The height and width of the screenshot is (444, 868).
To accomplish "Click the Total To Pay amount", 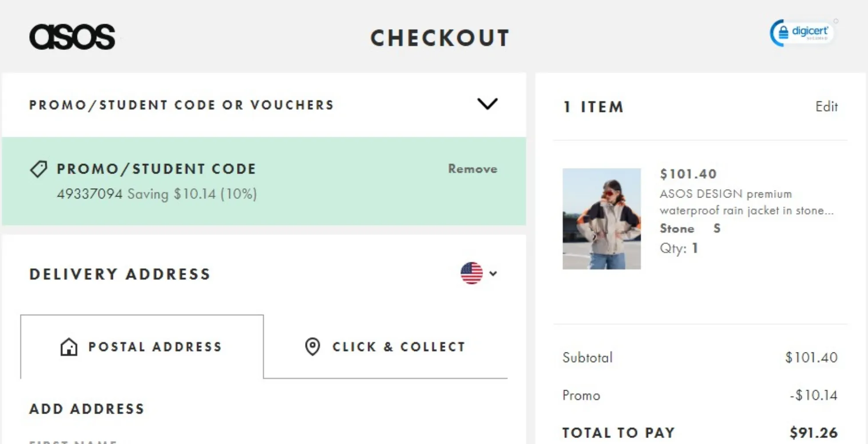I will point(813,432).
